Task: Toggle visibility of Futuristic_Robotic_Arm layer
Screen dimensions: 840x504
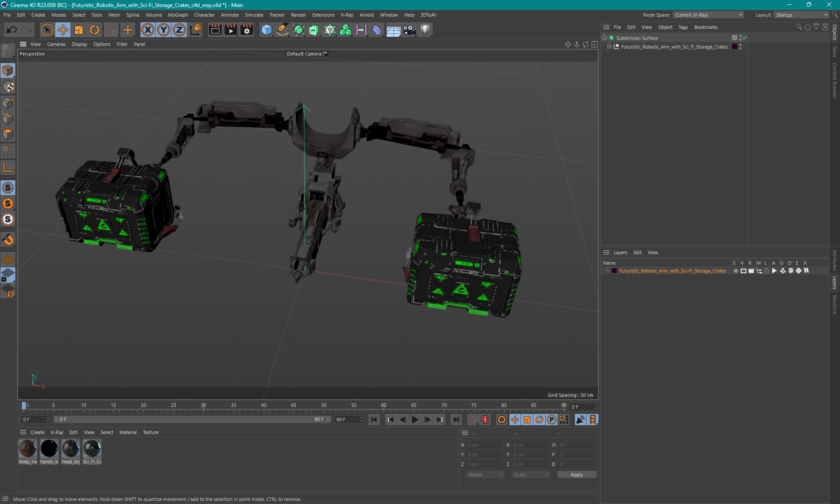Action: click(x=742, y=271)
